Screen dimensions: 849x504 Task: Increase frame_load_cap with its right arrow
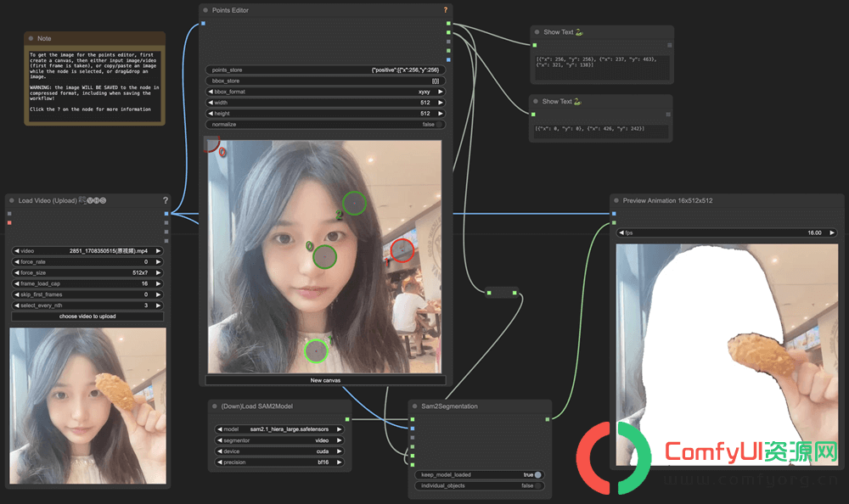point(158,283)
